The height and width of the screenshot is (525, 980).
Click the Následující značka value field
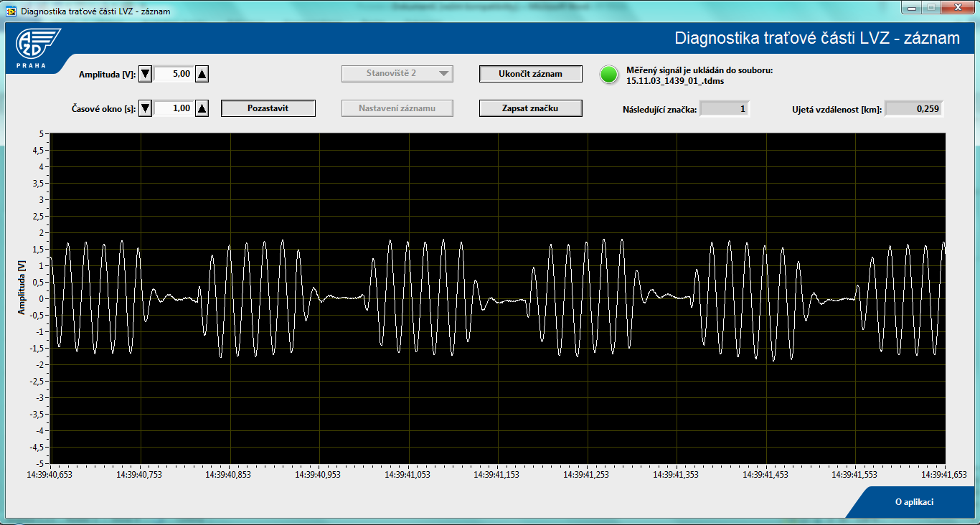tap(725, 109)
